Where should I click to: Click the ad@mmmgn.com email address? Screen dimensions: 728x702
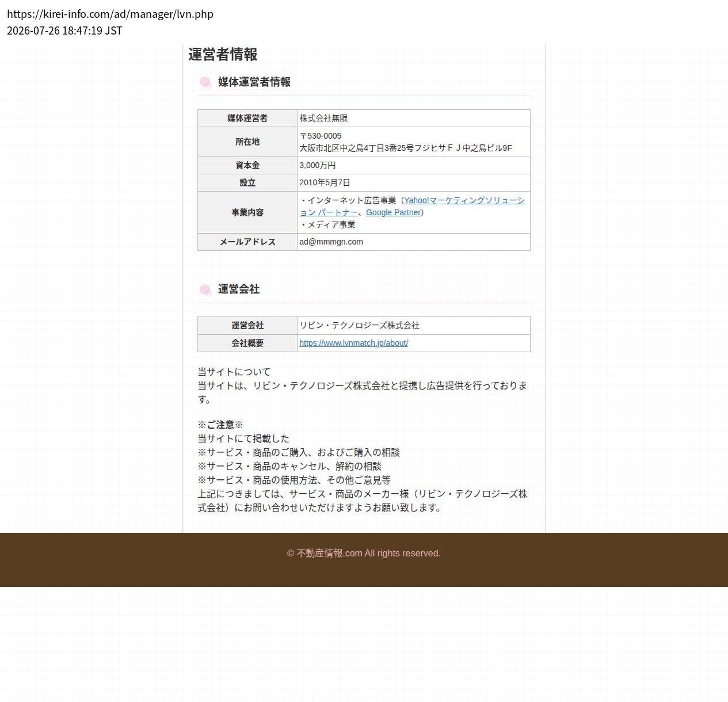[x=331, y=242]
